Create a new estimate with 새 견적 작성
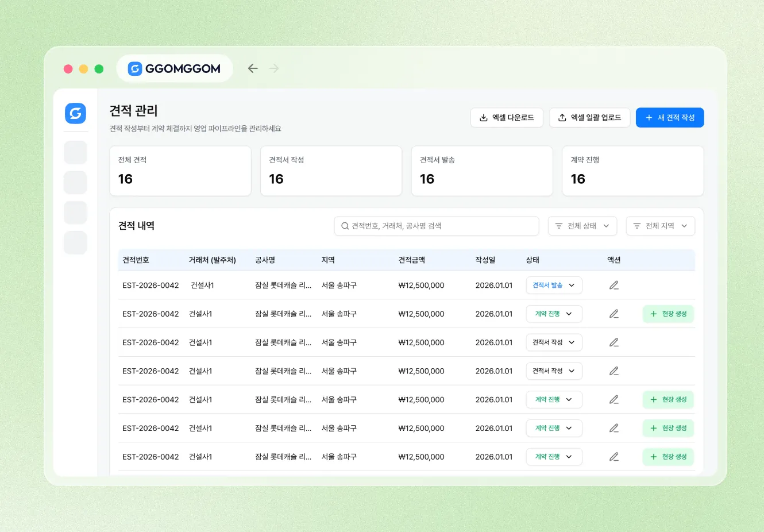This screenshot has height=532, width=764. tap(670, 118)
